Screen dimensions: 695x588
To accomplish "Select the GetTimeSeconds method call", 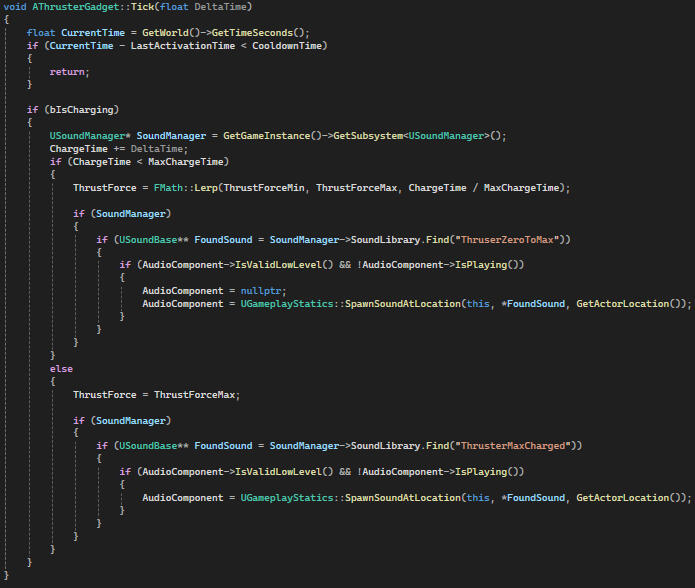I will 246,33.
